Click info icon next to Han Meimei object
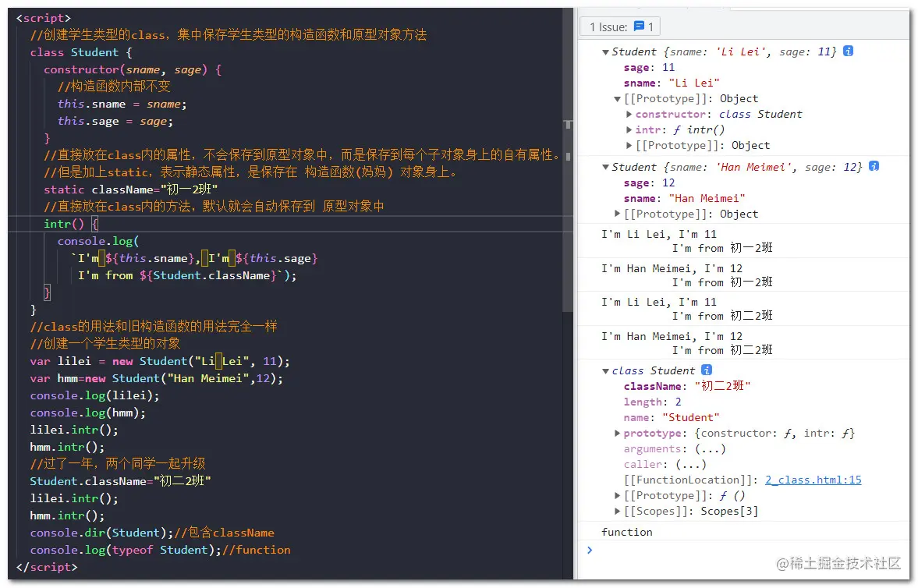The width and height of the screenshot is (918, 588). click(874, 166)
